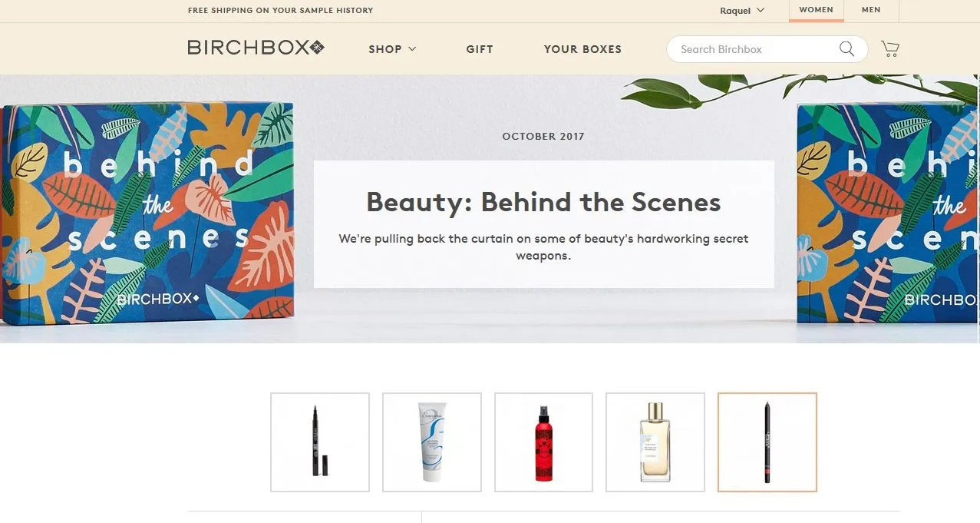Screen dimensions: 980x523
Task: Open the Gift menu item
Action: click(480, 49)
